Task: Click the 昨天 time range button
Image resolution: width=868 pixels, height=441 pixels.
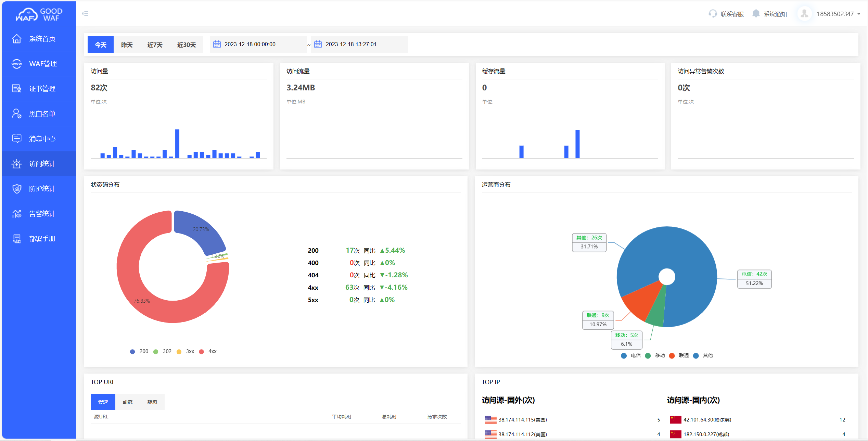Action: 127,45
